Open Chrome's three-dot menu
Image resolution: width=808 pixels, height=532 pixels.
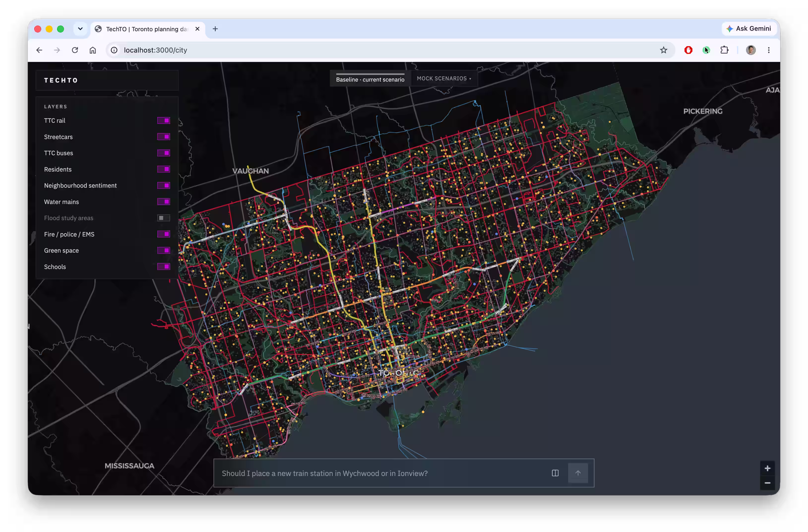(x=769, y=50)
